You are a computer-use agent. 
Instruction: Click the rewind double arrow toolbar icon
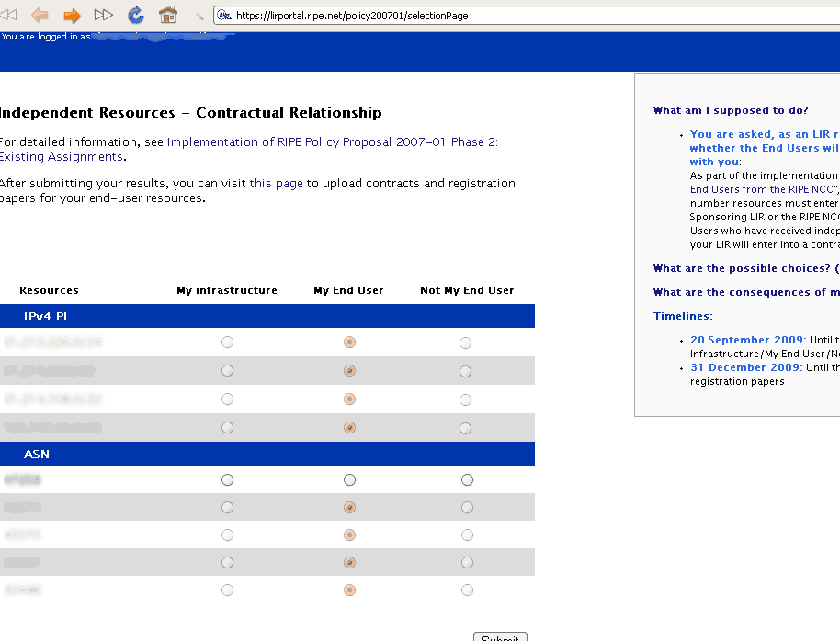coord(8,15)
